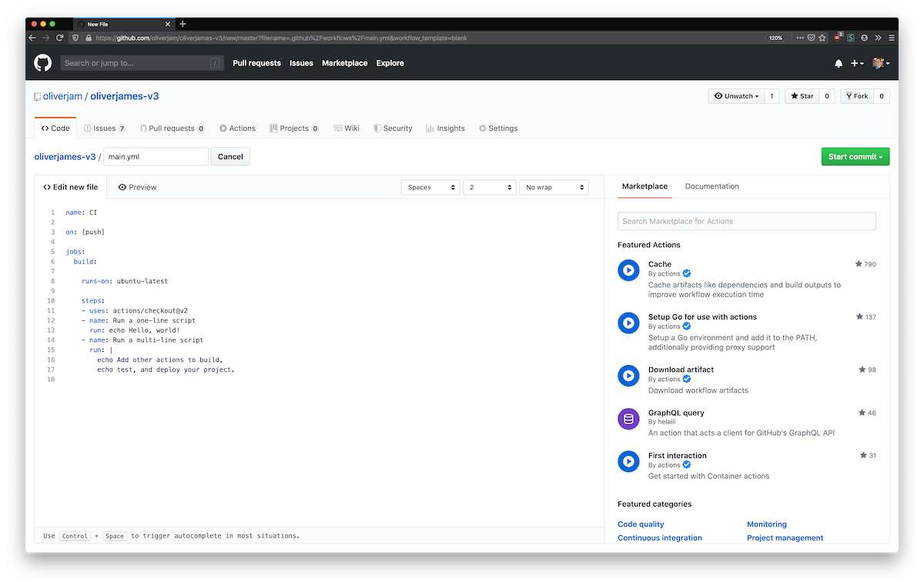Switch to the Preview view
This screenshot has width=924, height=586.
coord(137,187)
